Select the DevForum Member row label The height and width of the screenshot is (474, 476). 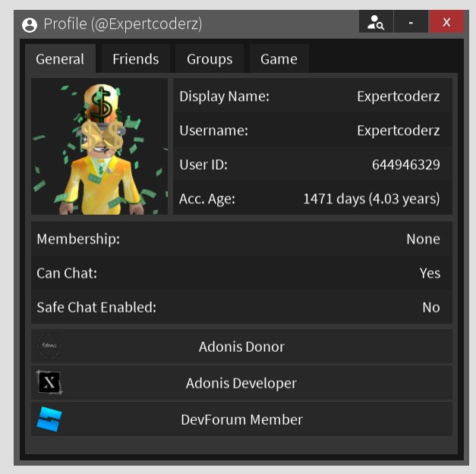tap(242, 419)
